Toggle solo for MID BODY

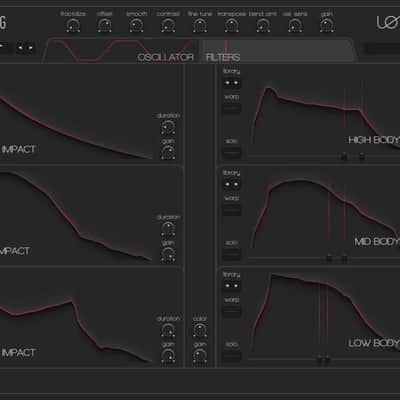[x=232, y=254]
